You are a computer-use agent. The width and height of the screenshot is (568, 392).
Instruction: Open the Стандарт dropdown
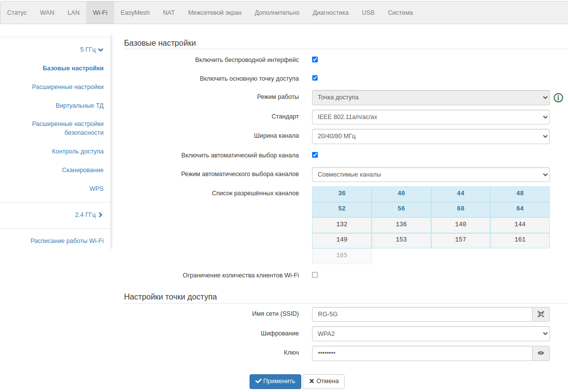430,117
